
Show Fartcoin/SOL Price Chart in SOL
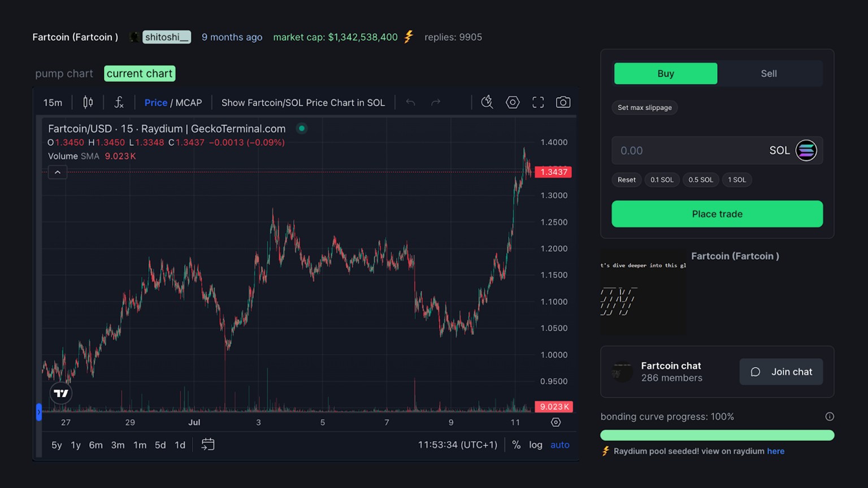point(303,103)
